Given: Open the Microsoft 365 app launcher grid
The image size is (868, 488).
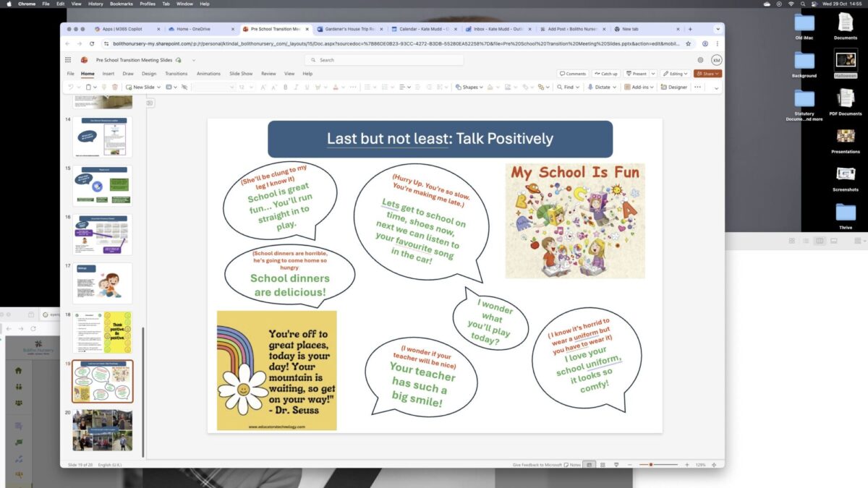Looking at the screenshot, I should [x=68, y=60].
